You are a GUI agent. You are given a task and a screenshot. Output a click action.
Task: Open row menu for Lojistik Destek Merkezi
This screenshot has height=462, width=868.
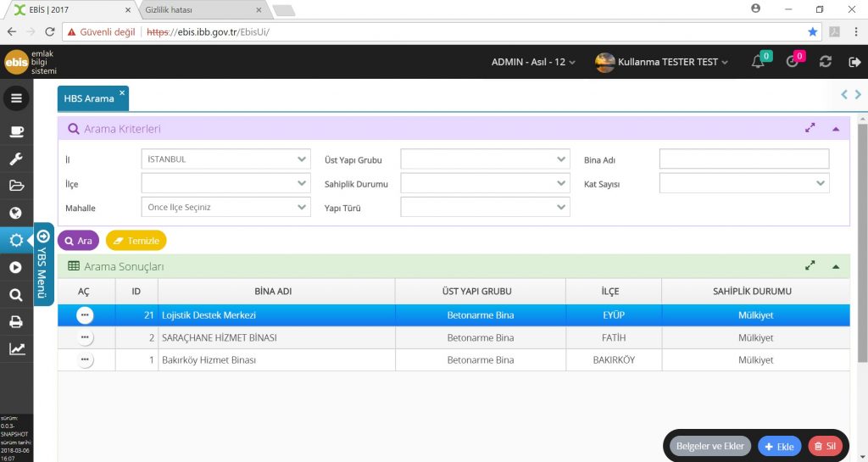(x=85, y=314)
